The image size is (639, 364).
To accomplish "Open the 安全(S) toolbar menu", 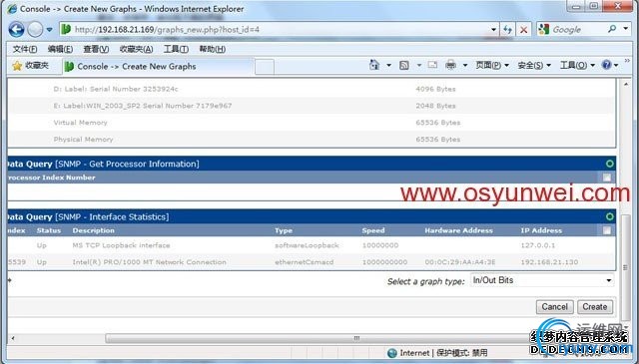I will (x=534, y=65).
